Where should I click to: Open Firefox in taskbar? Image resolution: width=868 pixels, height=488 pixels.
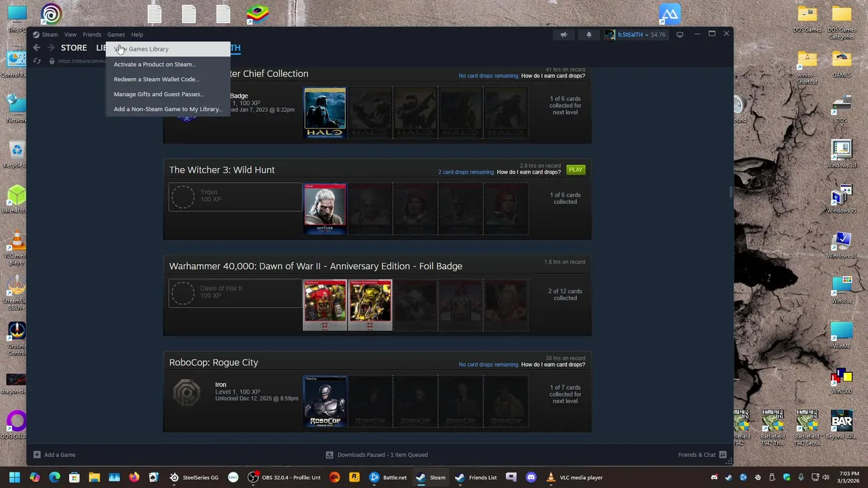point(134,477)
